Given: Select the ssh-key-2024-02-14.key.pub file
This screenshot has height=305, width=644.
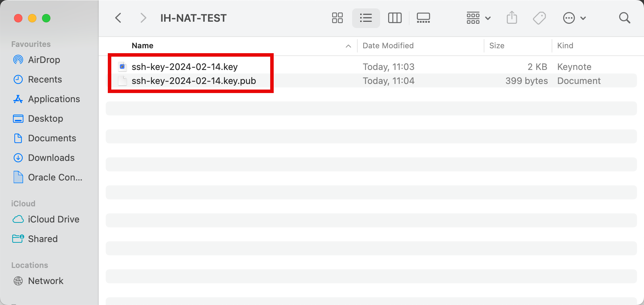Looking at the screenshot, I should (371, 80).
